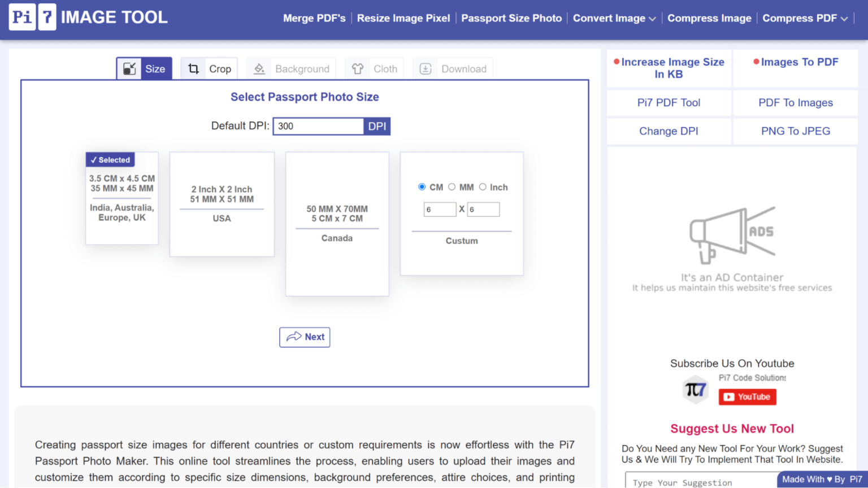The image size is (868, 488).
Task: Click the Download step icon
Action: click(425, 68)
